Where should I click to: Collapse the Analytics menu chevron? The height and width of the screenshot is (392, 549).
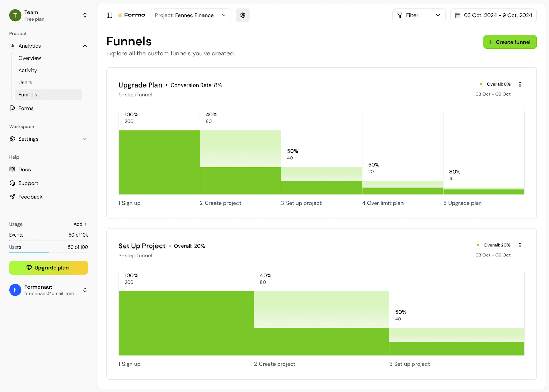pos(85,46)
